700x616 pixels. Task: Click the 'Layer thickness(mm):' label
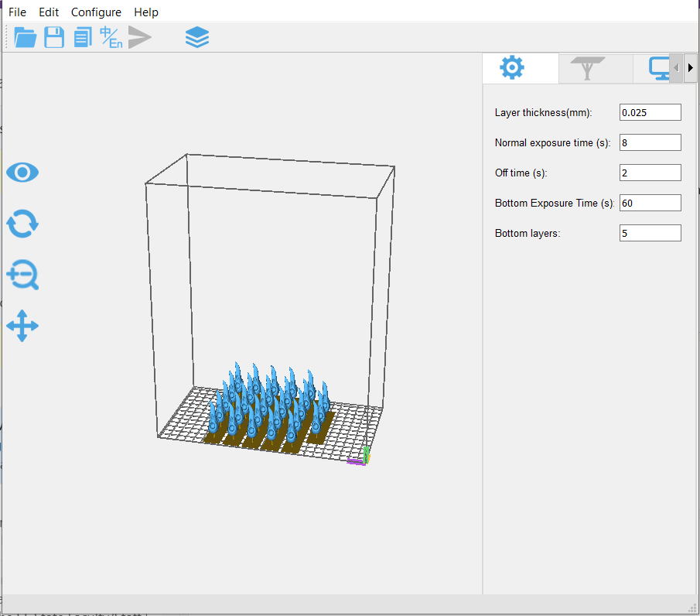point(543,112)
